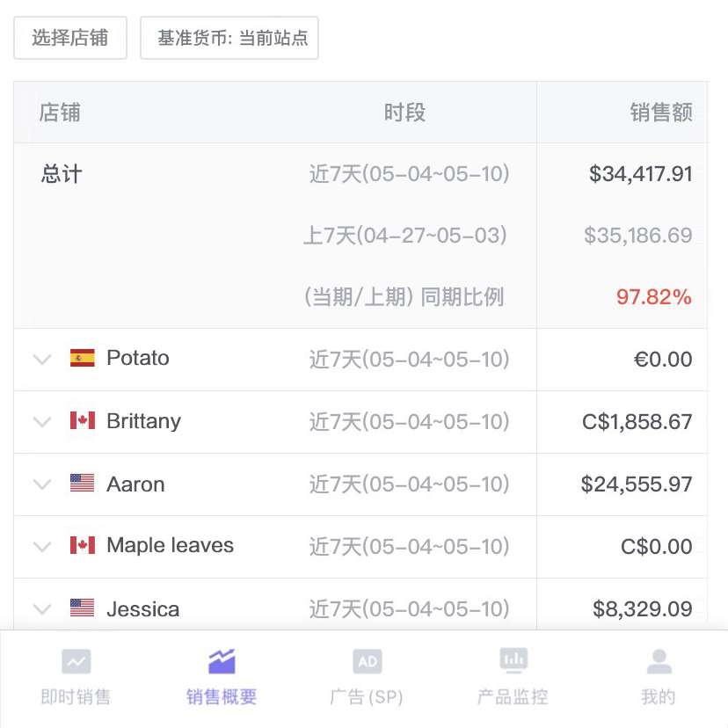
Task: Open the 广告 (SP) AD icon
Action: [367, 661]
